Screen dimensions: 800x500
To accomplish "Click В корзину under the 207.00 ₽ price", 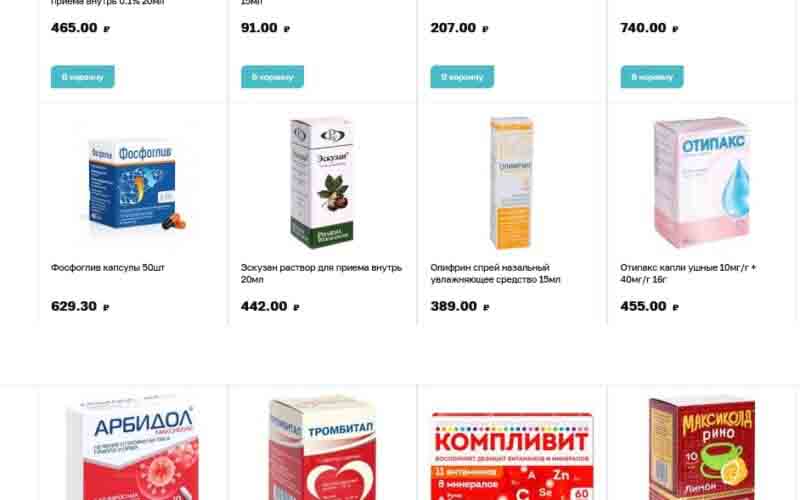I will pos(462,77).
